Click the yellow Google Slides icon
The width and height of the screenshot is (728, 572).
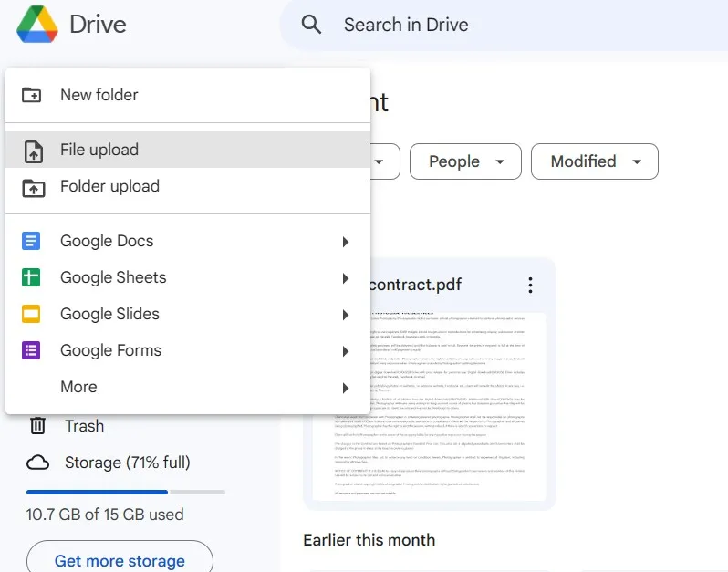coord(31,314)
